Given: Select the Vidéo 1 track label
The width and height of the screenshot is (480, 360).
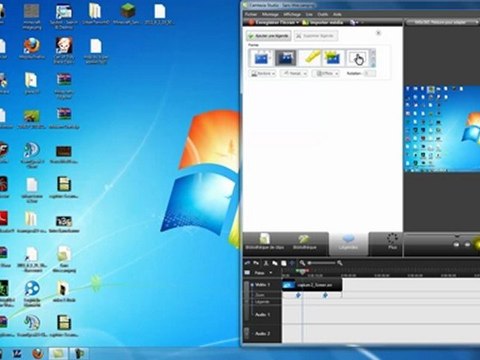Looking at the screenshot, I should tap(263, 285).
